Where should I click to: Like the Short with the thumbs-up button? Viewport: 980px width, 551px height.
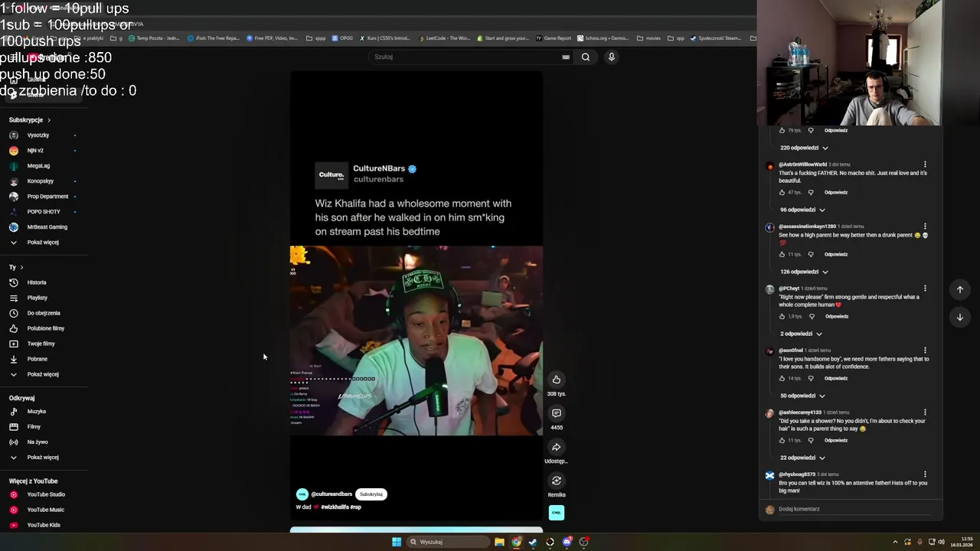tap(557, 380)
